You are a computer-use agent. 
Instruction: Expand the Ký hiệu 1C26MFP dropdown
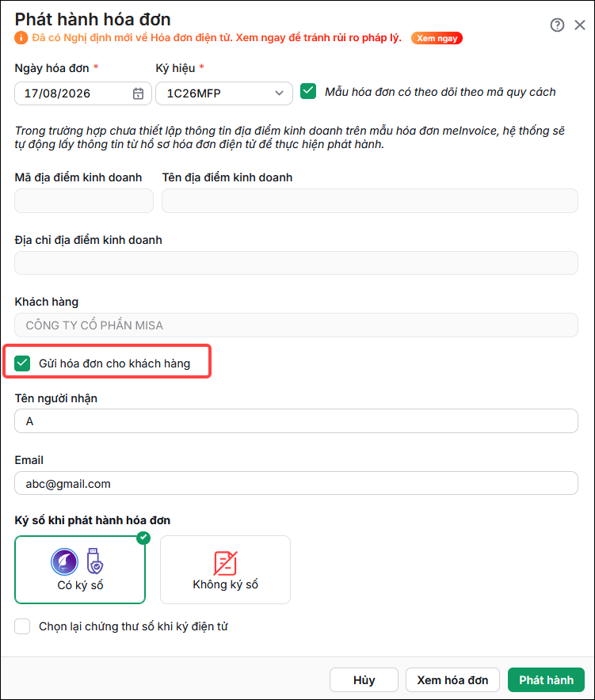[x=224, y=93]
